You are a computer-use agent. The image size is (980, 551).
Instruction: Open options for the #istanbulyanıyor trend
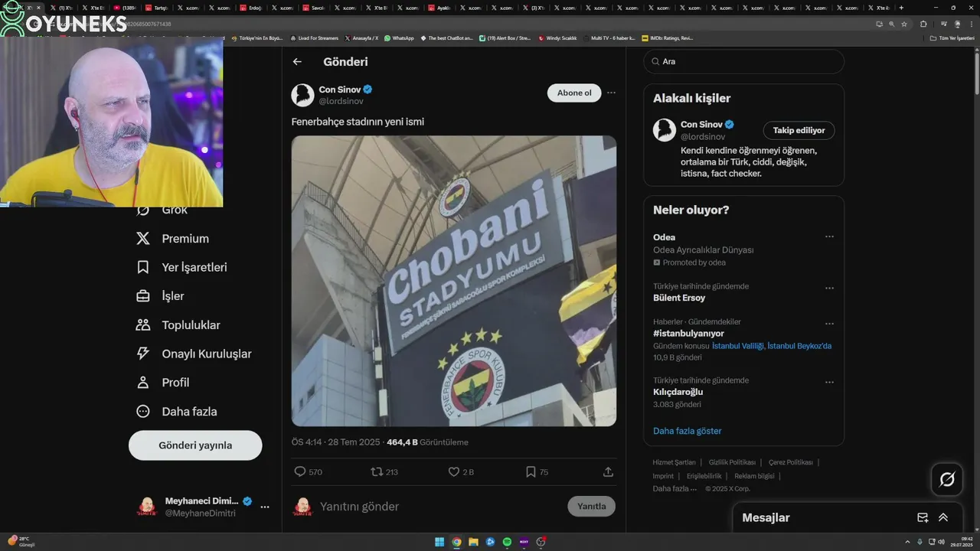(829, 324)
